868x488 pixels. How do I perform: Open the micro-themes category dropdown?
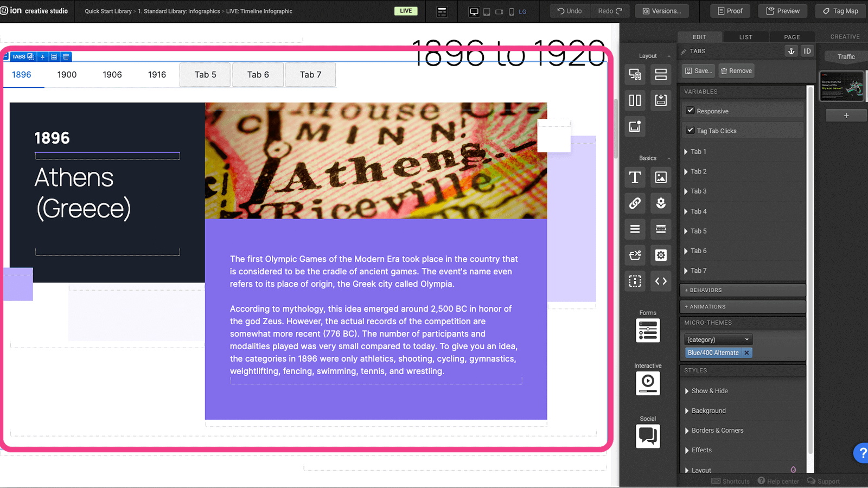pyautogui.click(x=718, y=339)
